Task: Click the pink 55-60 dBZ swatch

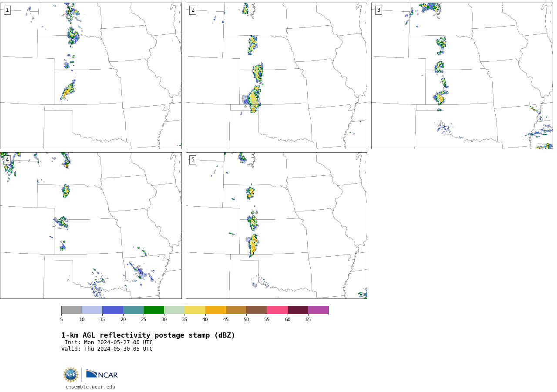Action: coord(277,310)
